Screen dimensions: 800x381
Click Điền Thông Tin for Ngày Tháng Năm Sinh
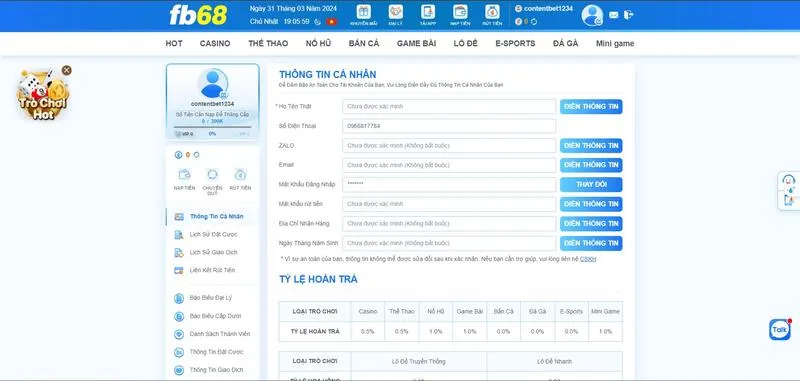591,243
